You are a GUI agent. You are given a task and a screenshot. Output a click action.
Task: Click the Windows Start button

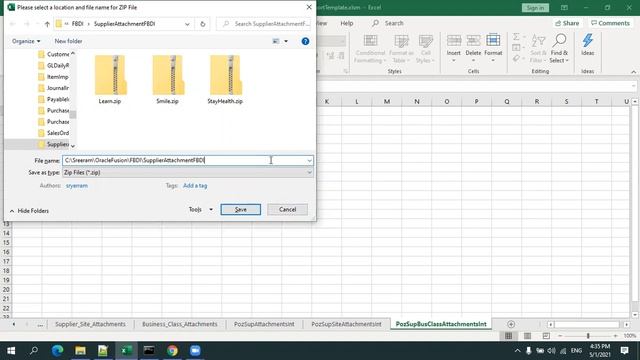11,351
